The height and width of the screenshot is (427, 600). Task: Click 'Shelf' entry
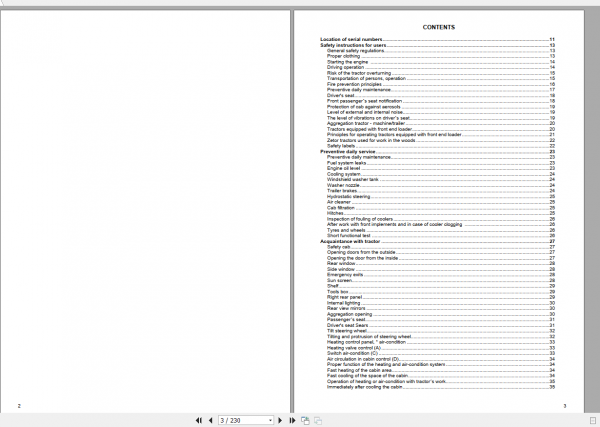(x=333, y=286)
